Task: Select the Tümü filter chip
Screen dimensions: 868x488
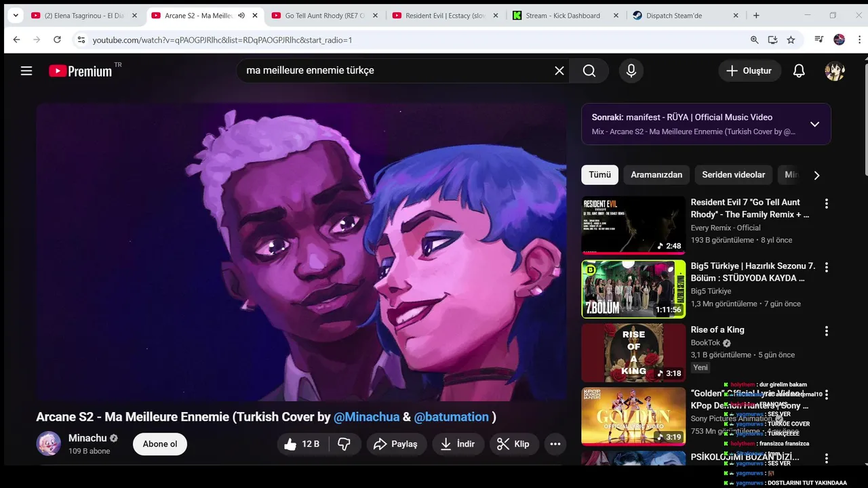Action: click(x=599, y=175)
